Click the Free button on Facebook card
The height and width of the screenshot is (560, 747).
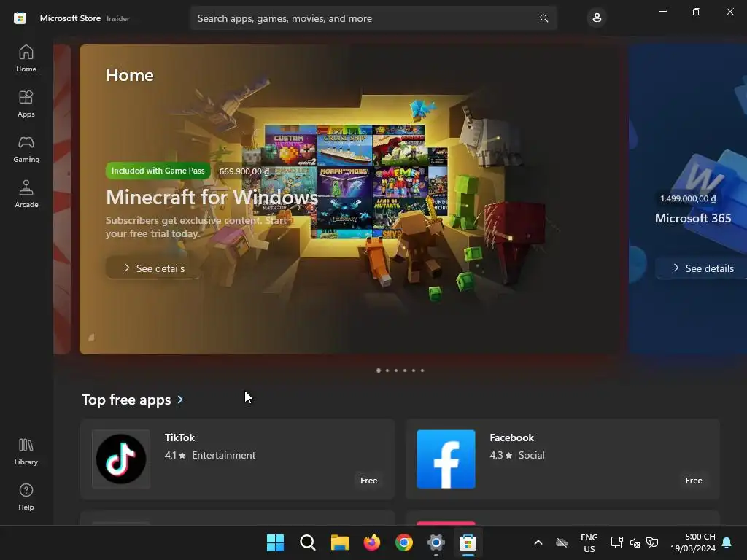tap(694, 481)
